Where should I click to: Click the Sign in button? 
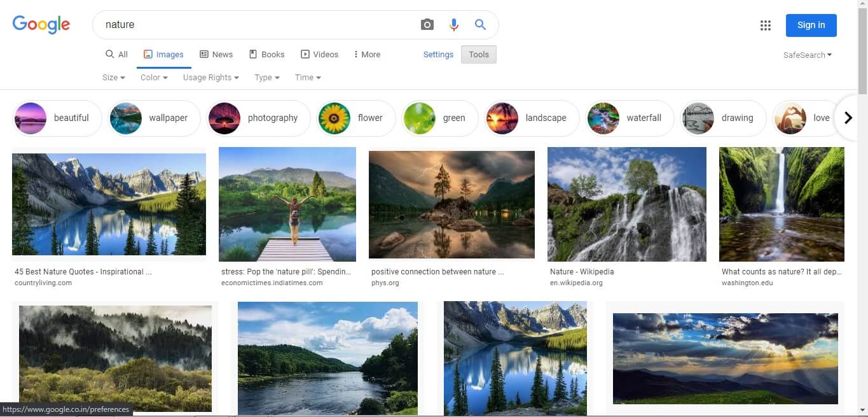(811, 25)
